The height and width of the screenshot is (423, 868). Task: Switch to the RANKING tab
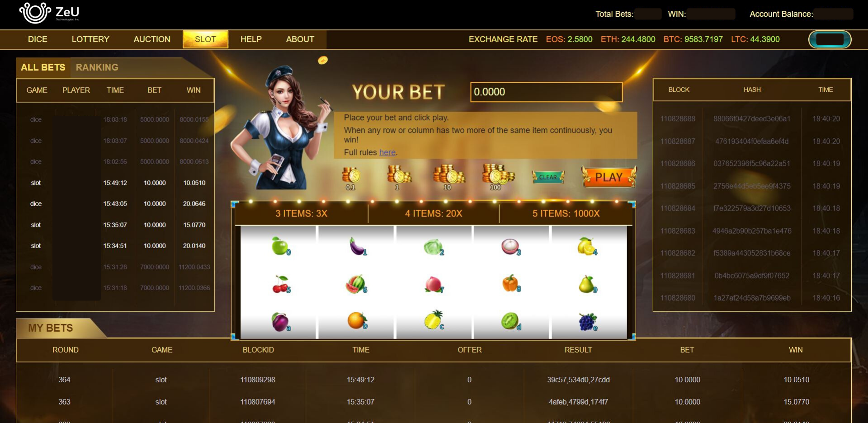coord(97,67)
